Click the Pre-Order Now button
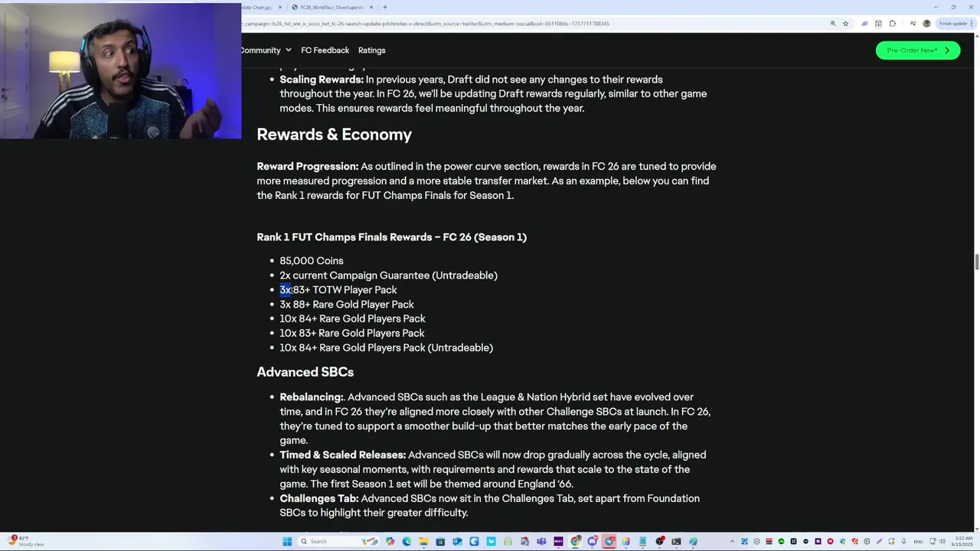The image size is (980, 551). tap(917, 51)
